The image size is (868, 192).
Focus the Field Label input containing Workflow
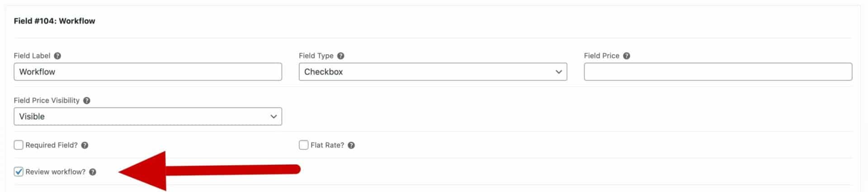pyautogui.click(x=148, y=72)
